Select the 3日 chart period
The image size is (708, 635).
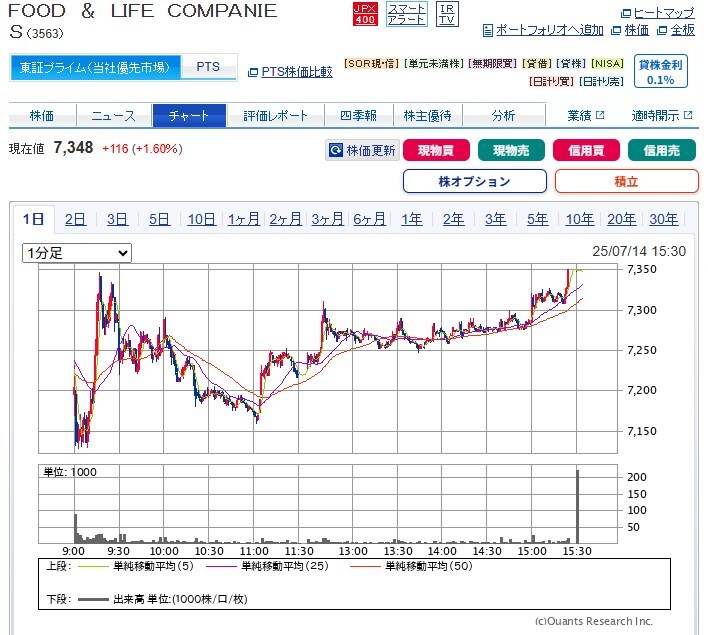(x=117, y=219)
